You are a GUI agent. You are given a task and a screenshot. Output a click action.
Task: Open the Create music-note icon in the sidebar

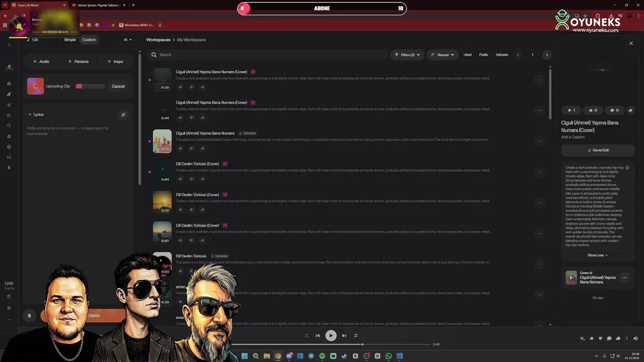point(9,95)
